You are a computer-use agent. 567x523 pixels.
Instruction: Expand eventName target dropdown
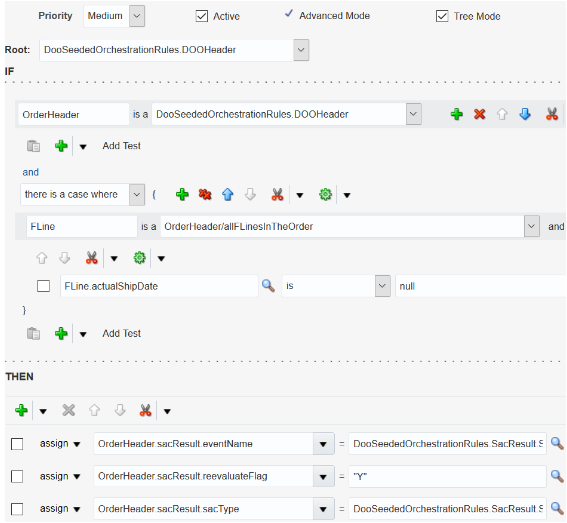tap(323, 444)
